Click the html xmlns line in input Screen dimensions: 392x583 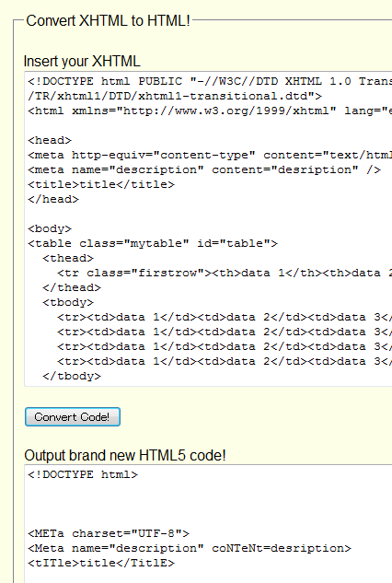(210, 111)
